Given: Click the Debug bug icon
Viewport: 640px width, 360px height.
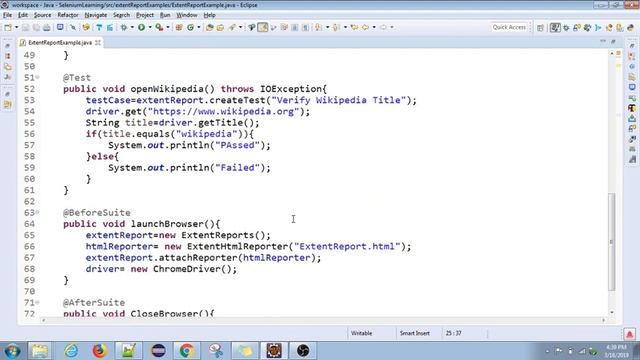Looking at the screenshot, I should [124, 27].
